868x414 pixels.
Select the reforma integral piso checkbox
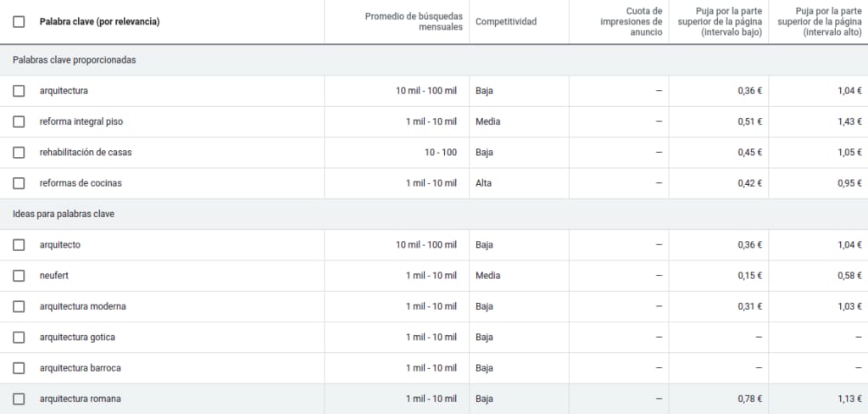[19, 121]
